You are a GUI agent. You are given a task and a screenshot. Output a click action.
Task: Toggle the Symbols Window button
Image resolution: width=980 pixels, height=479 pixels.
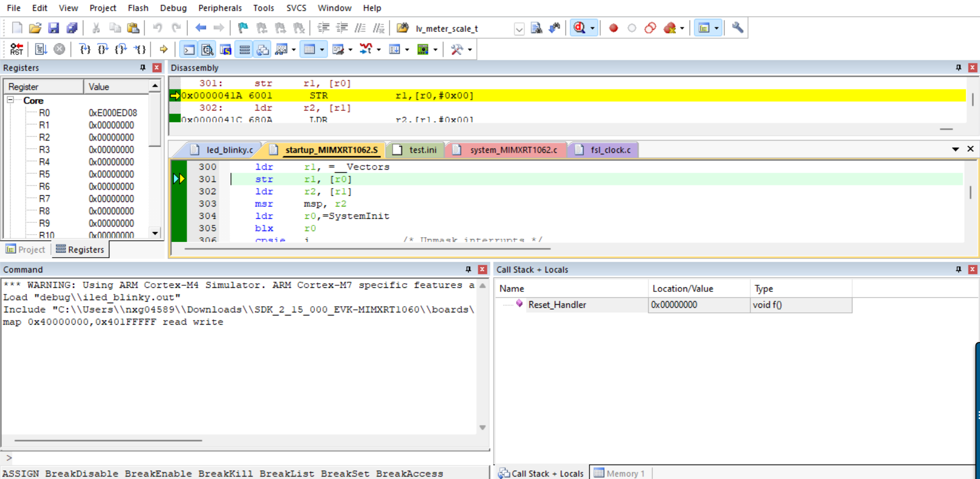click(226, 49)
